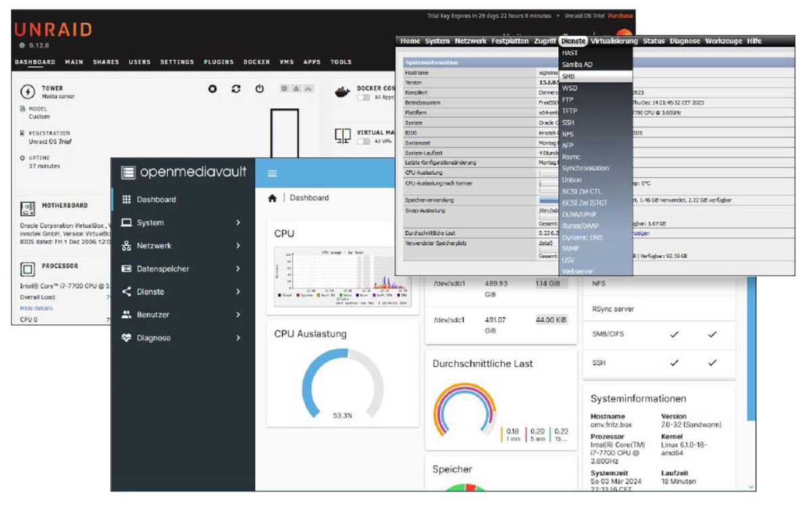Viewport: 812px width, 507px height.
Task: Click Hide details link under Unraid processor
Action: coord(37,308)
